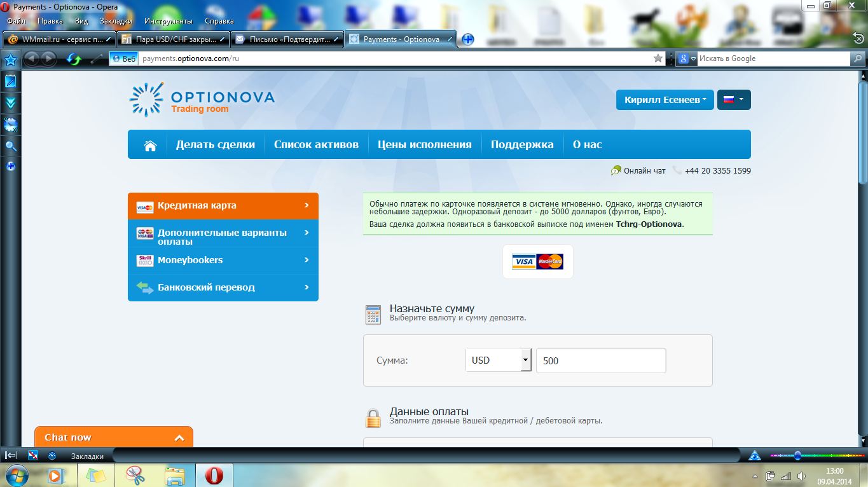
Task: Click the Искать в Google search field
Action: [x=774, y=58]
